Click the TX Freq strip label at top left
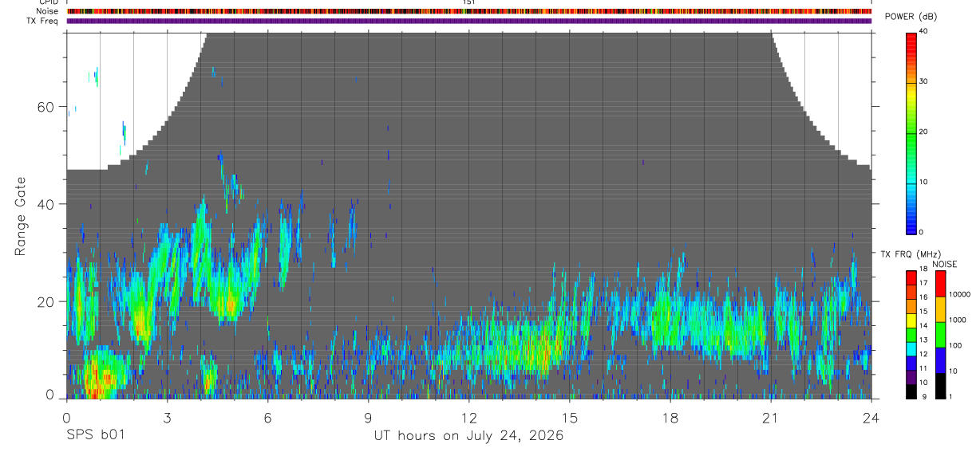Screen dimensions: 980x452 click(43, 21)
